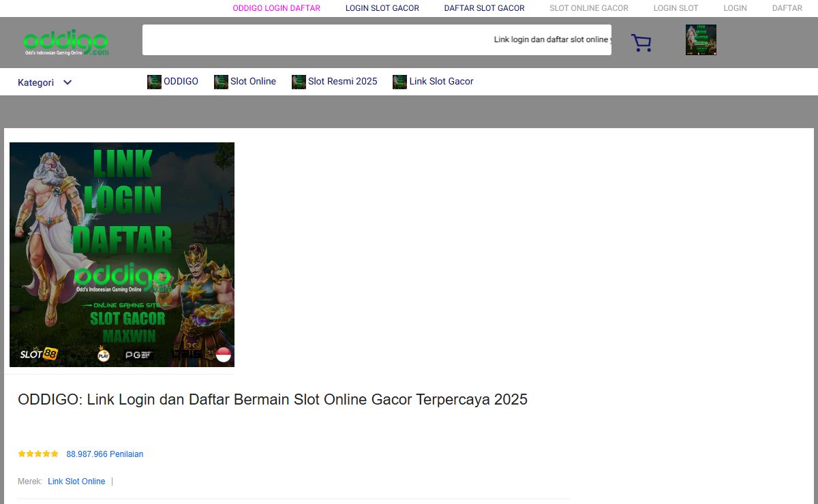
Task: Click the DAFTAR link in the top bar
Action: [787, 8]
